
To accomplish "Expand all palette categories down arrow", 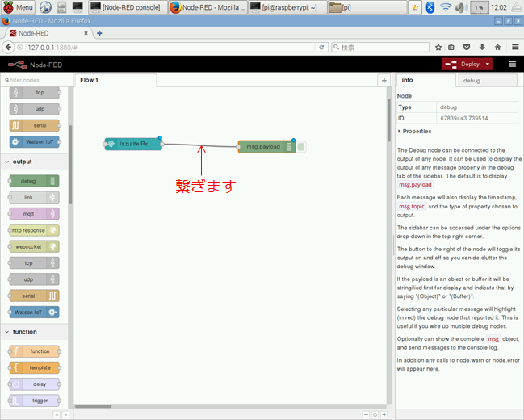I will tap(65, 414).
